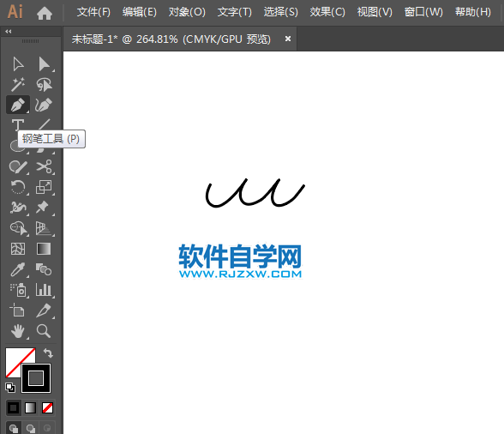Select the Direct Selection tool
The width and height of the screenshot is (504, 434).
44,64
